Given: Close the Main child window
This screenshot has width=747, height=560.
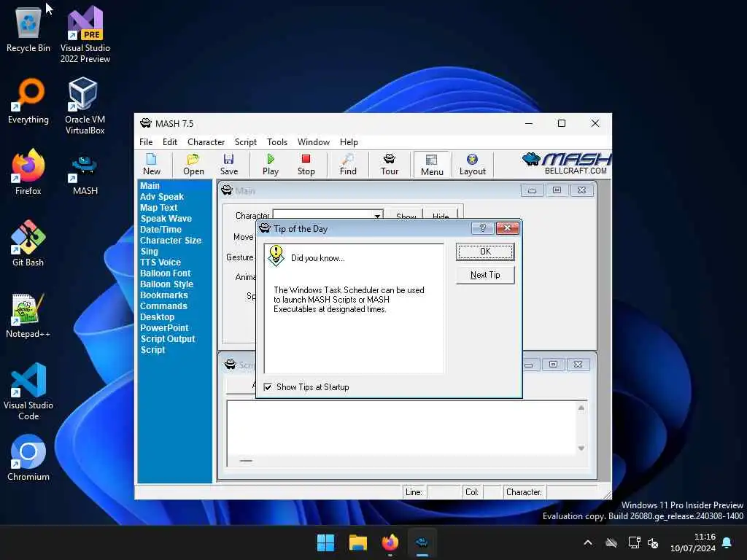Looking at the screenshot, I should point(581,190).
